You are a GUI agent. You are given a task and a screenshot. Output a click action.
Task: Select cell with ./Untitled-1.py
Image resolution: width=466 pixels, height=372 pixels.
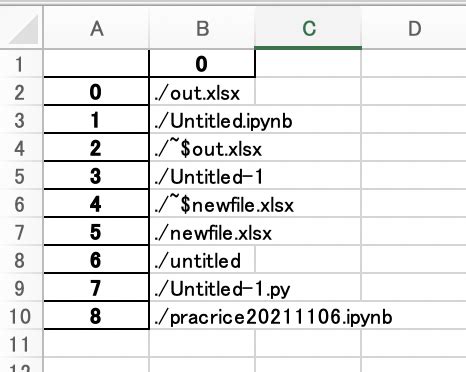pyautogui.click(x=202, y=288)
